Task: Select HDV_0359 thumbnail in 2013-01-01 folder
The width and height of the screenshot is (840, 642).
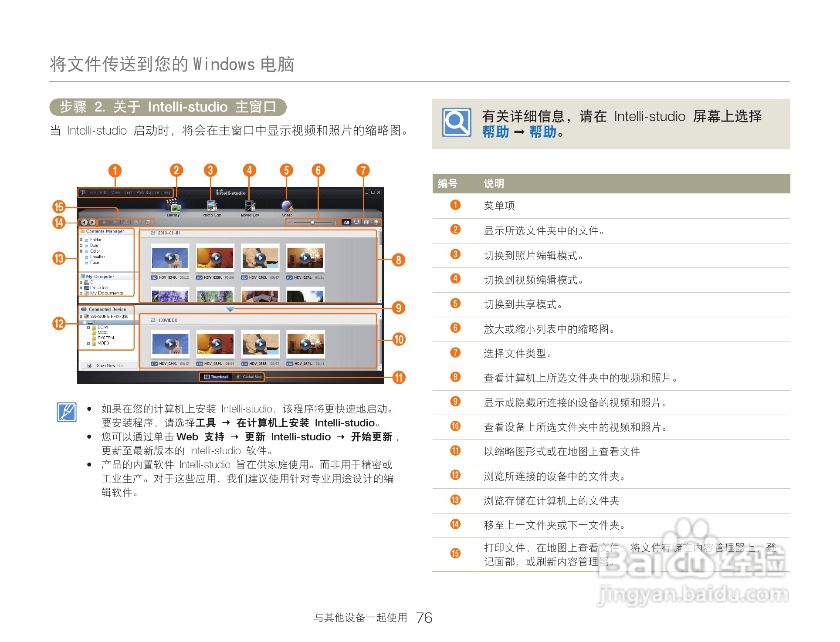Action: [x=215, y=258]
